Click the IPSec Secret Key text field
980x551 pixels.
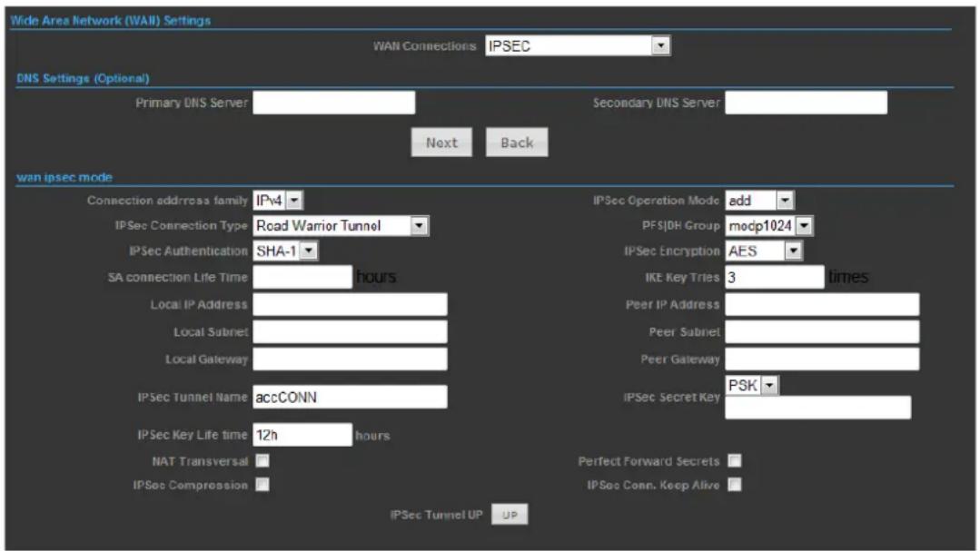click(818, 408)
